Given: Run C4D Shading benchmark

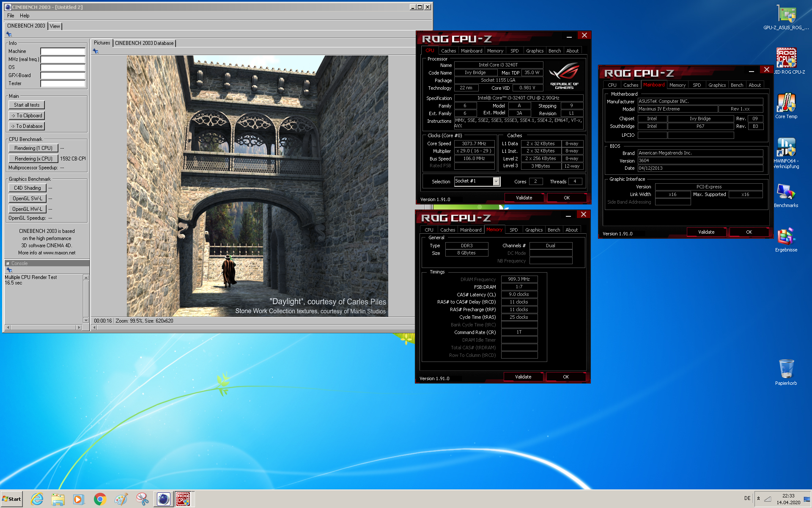Looking at the screenshot, I should 27,188.
